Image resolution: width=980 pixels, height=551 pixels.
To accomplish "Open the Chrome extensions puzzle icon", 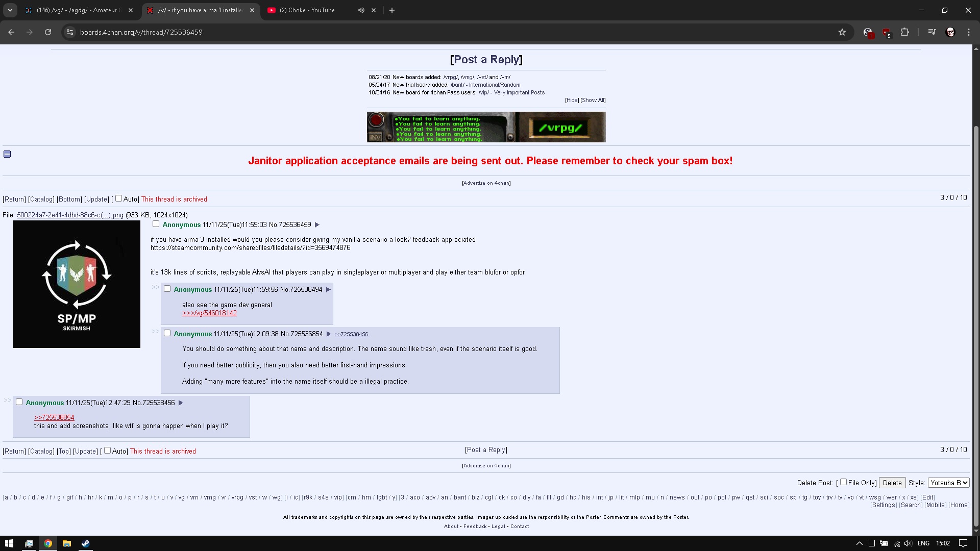I will [904, 32].
